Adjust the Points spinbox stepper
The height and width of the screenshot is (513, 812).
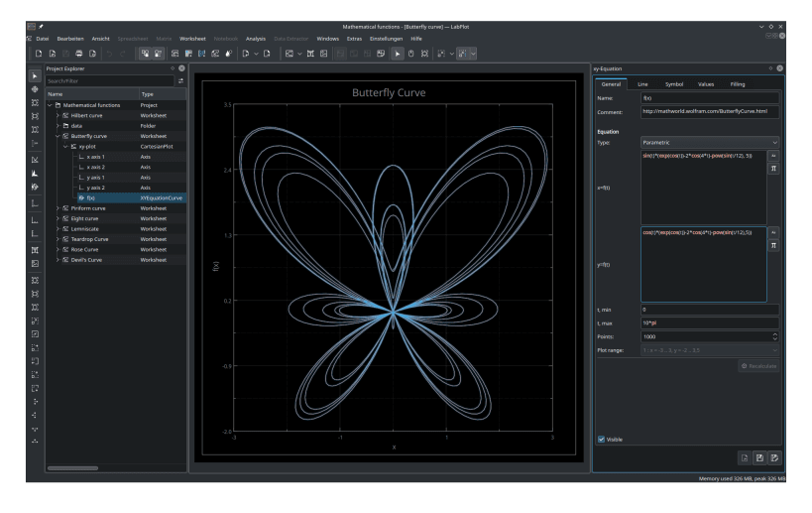click(x=773, y=336)
